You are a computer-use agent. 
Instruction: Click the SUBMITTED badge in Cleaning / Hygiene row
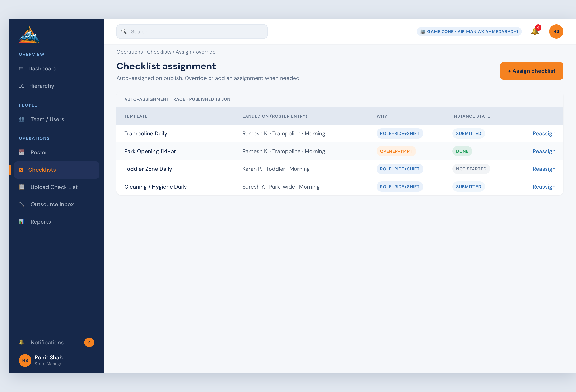tap(469, 187)
